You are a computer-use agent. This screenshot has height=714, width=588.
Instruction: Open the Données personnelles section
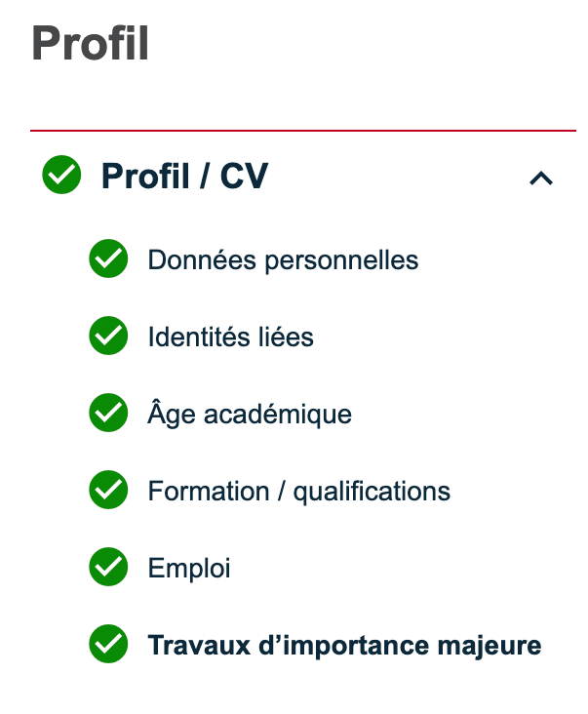283,260
